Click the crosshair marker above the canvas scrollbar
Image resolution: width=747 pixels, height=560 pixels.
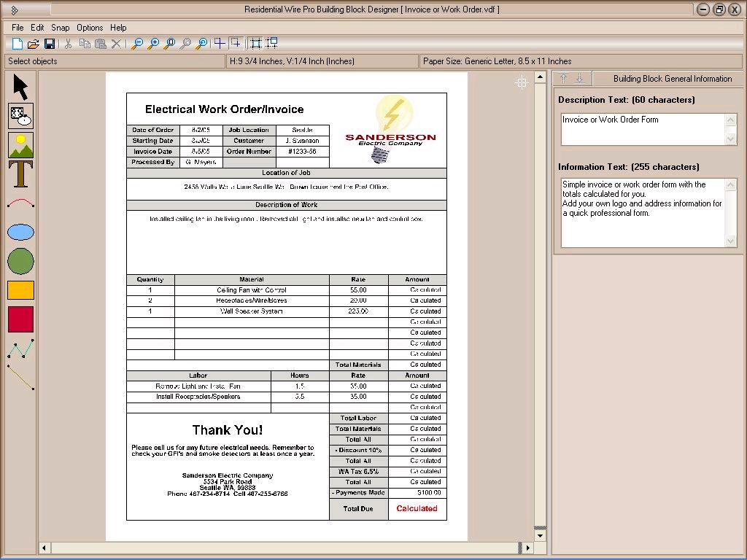pos(522,82)
